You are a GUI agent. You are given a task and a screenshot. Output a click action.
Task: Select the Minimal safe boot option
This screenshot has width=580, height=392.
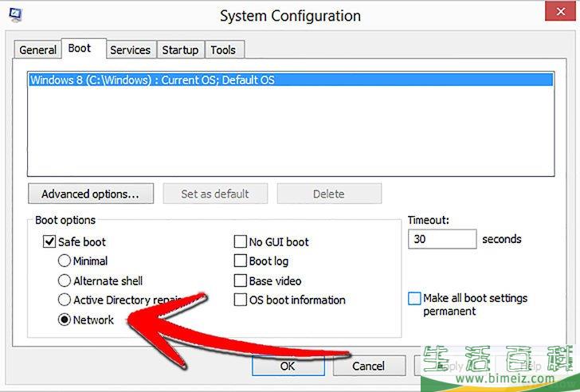[65, 261]
